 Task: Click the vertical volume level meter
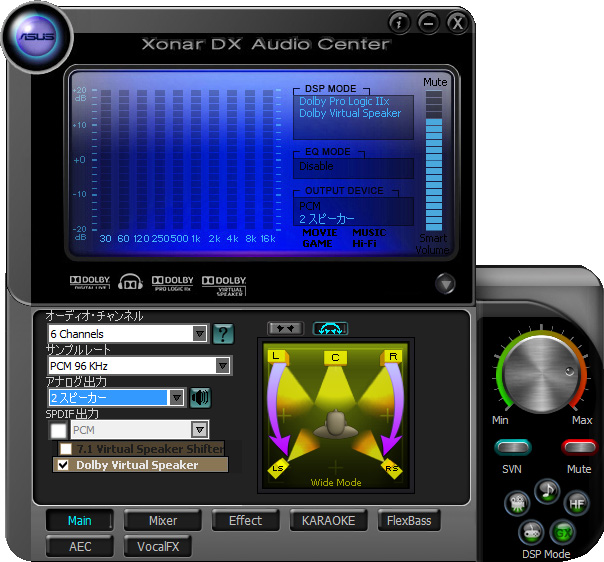click(434, 161)
